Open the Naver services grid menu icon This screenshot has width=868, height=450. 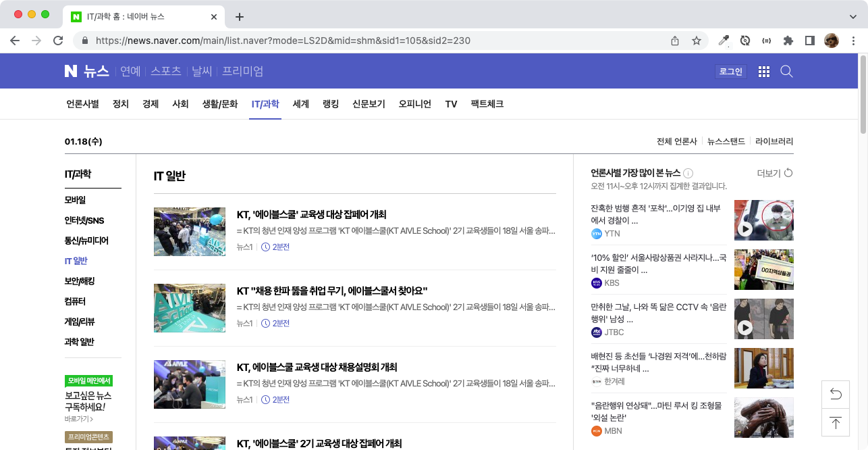pyautogui.click(x=764, y=72)
